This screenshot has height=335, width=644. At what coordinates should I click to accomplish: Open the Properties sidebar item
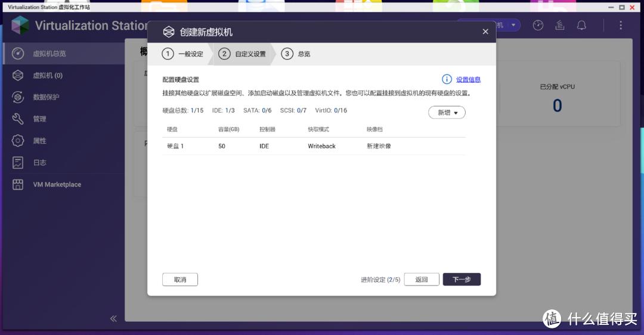pos(64,141)
